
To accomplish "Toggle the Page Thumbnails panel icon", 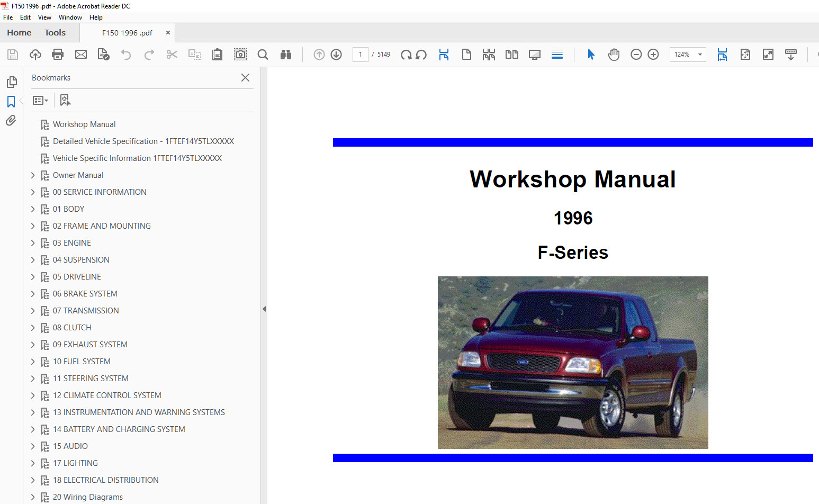I will pos(11,82).
